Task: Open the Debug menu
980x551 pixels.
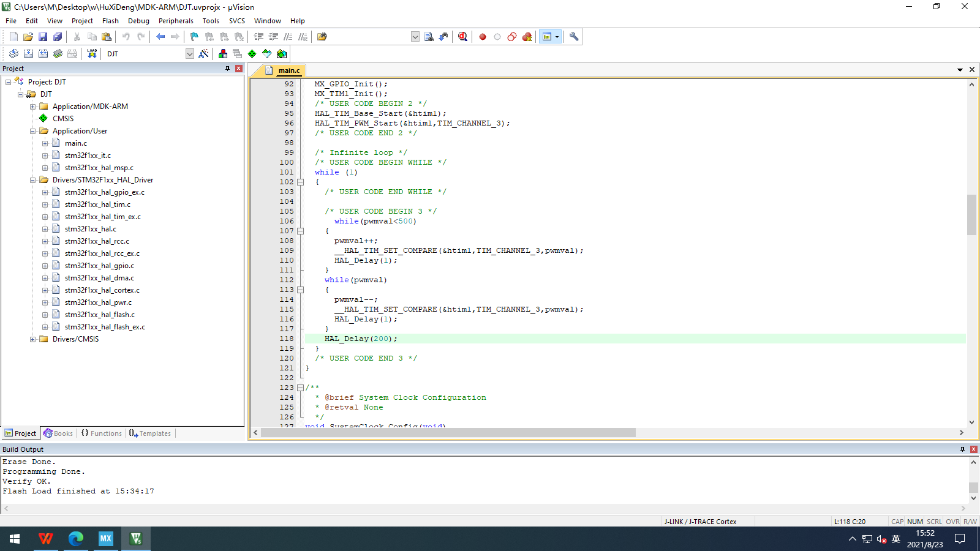Action: click(138, 21)
